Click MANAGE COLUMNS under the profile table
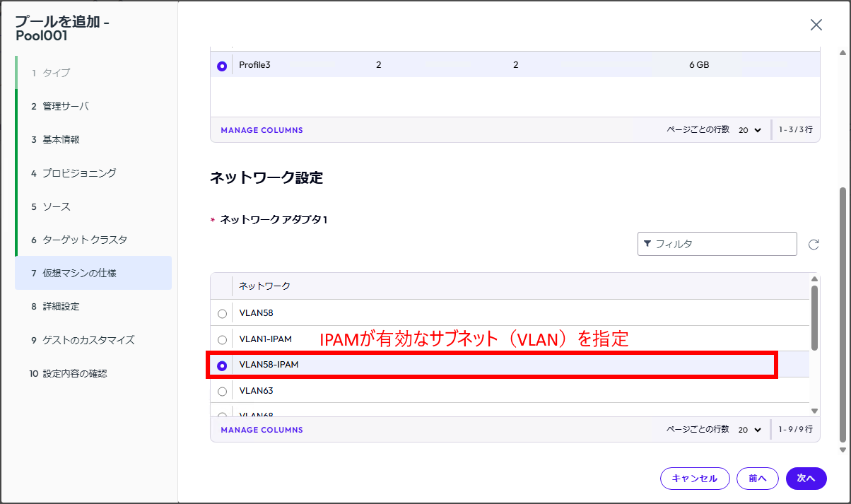This screenshot has height=504, width=851. tap(262, 131)
